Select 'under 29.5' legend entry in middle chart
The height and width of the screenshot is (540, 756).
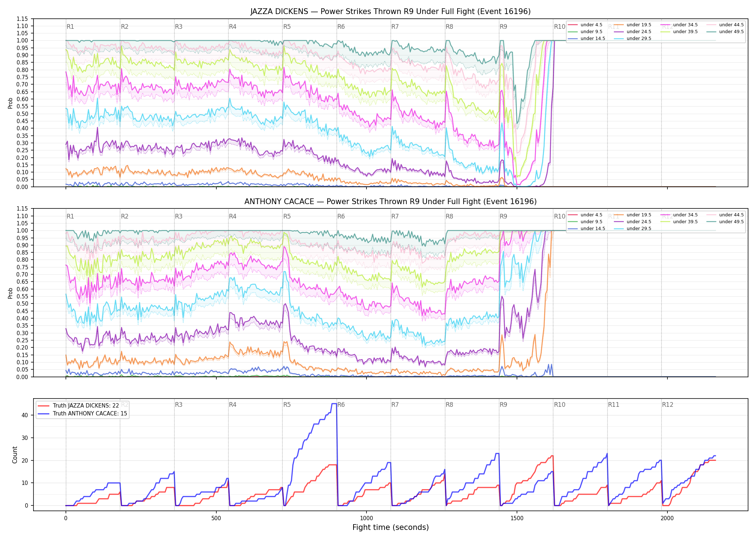(x=633, y=229)
